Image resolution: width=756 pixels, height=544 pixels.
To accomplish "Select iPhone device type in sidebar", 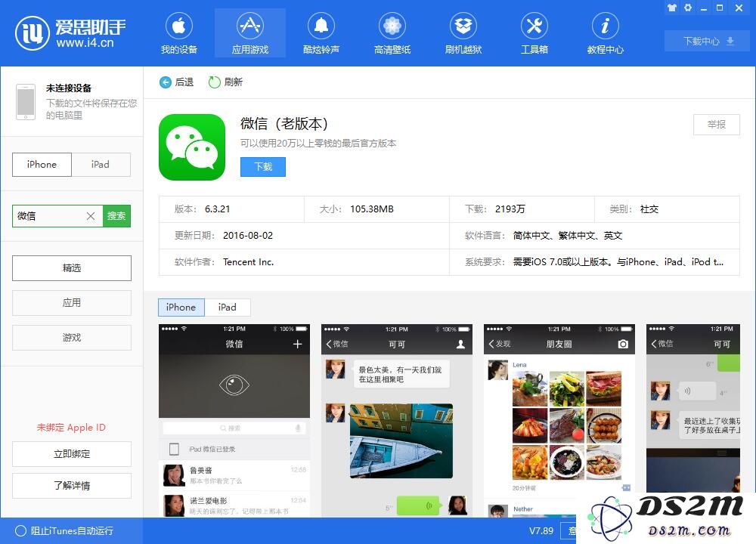I will (x=42, y=164).
